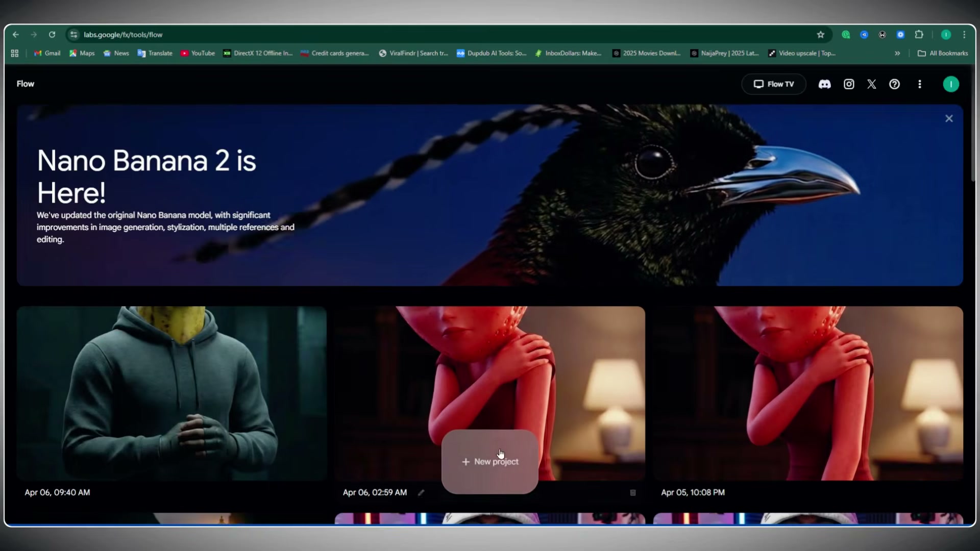Viewport: 980px width, 551px height.
Task: Open the 2025 Movies Download bookmark
Action: 647,53
